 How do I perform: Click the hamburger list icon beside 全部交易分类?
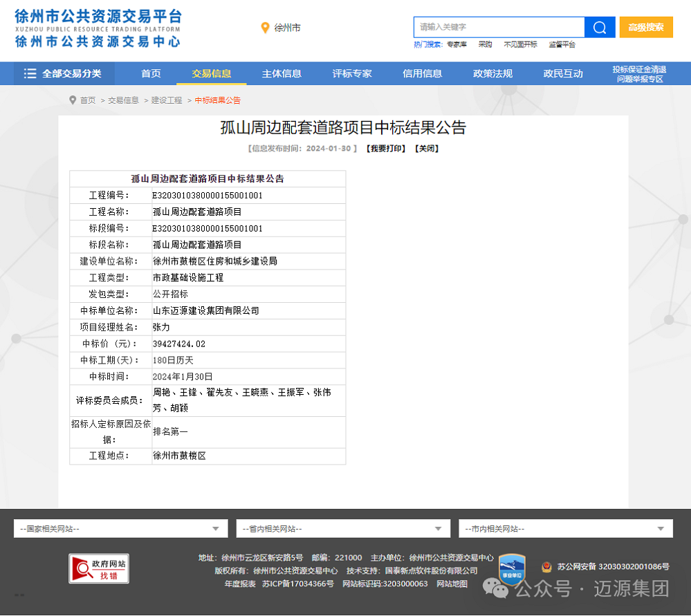point(30,73)
